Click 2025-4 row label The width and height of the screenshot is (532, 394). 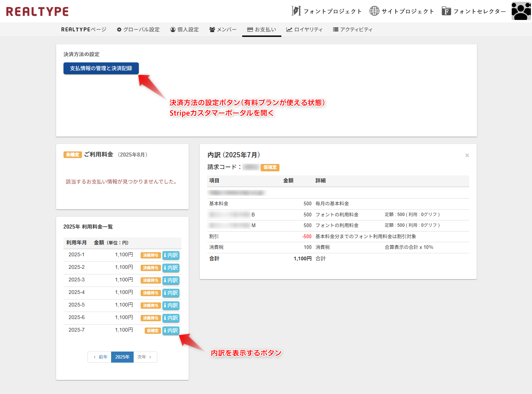76,292
